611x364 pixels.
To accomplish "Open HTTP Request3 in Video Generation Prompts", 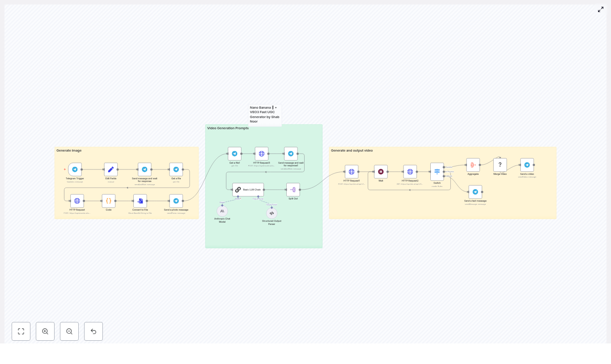I will (x=261, y=153).
